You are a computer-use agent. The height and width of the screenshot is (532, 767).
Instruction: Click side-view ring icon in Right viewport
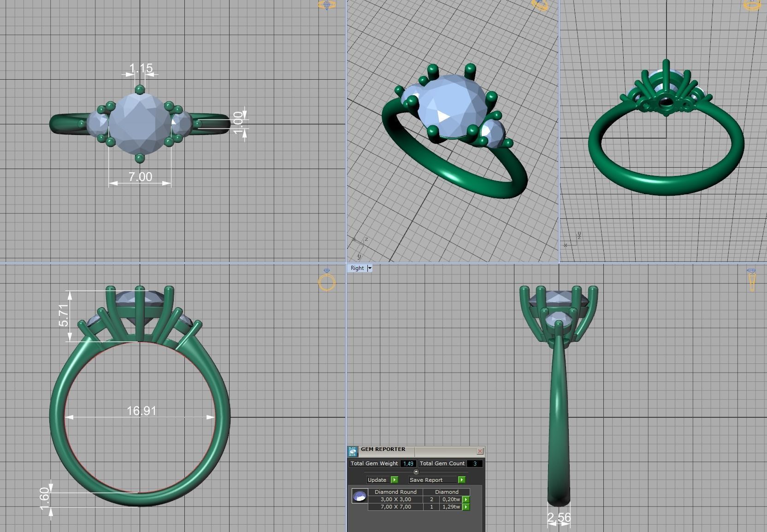coord(751,280)
